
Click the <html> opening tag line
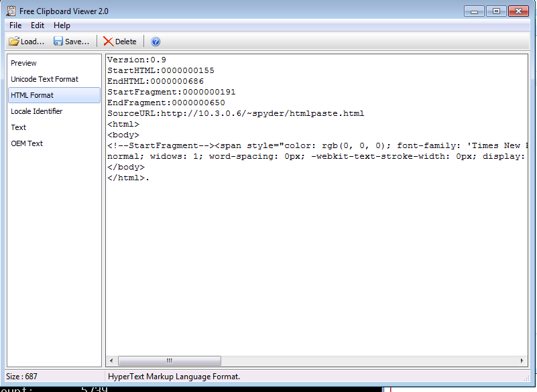pyautogui.click(x=123, y=124)
